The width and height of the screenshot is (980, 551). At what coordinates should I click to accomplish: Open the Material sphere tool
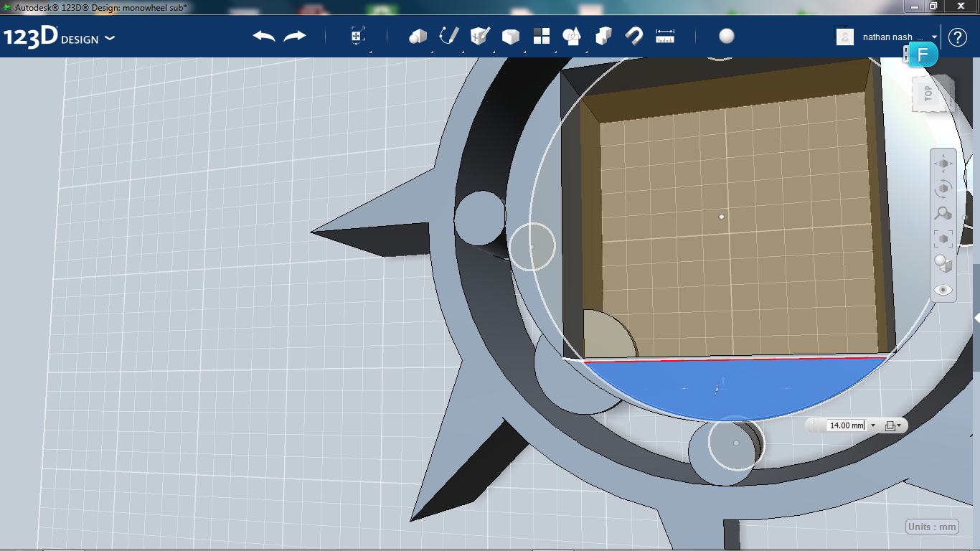tap(727, 36)
